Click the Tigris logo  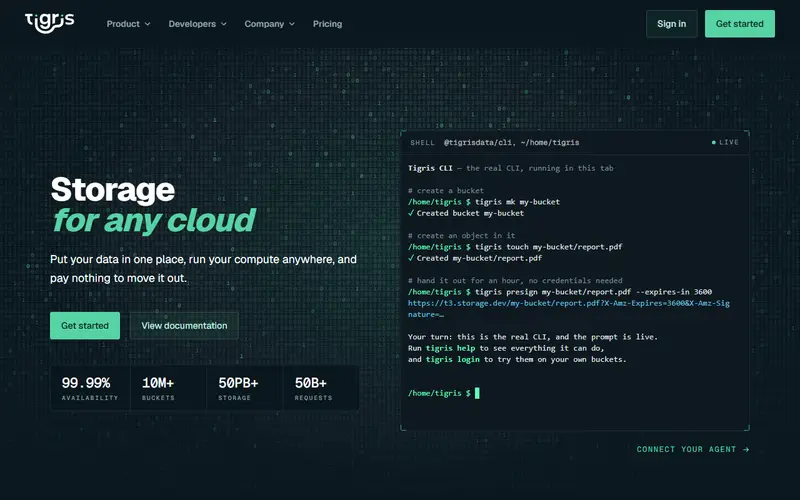click(x=49, y=23)
